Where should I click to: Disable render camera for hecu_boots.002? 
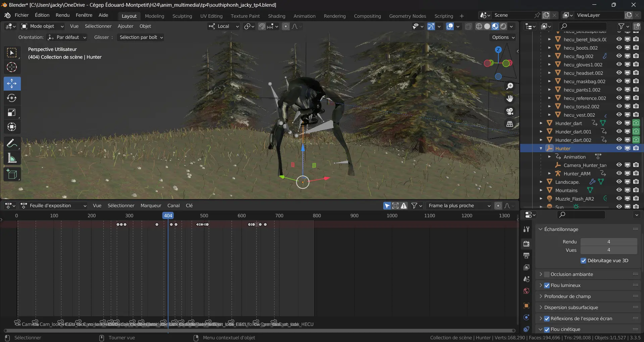tap(636, 48)
